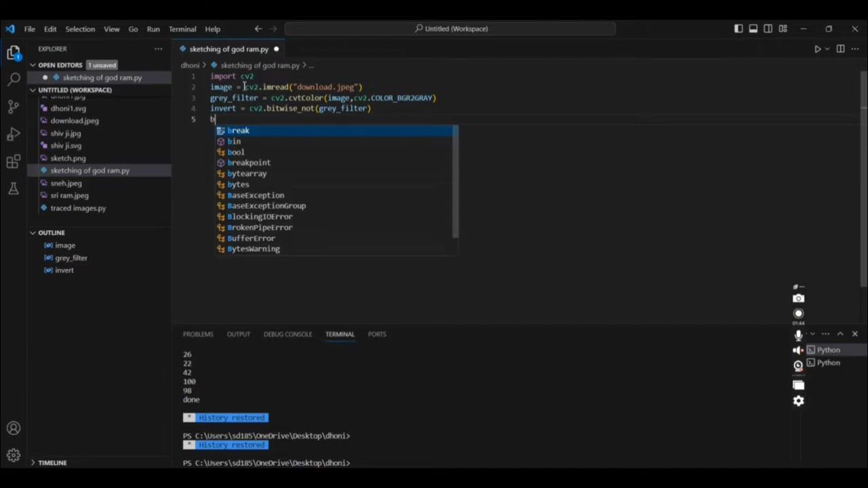This screenshot has width=868, height=488.
Task: Select the first Python terminal instance
Action: click(x=828, y=350)
